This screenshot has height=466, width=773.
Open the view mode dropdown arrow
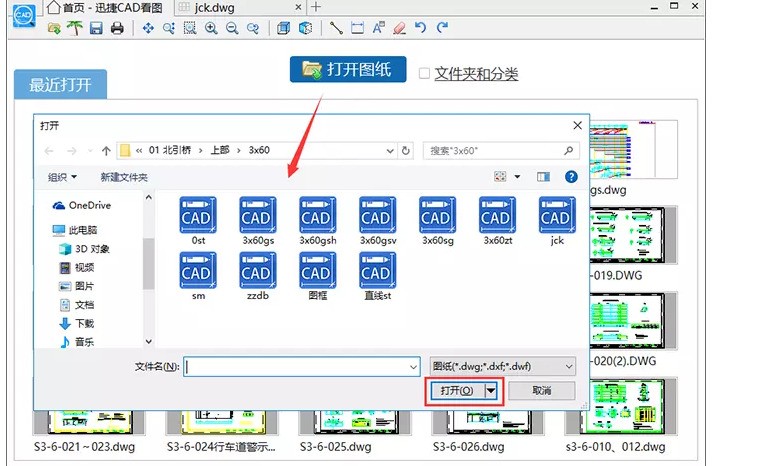[x=517, y=177]
